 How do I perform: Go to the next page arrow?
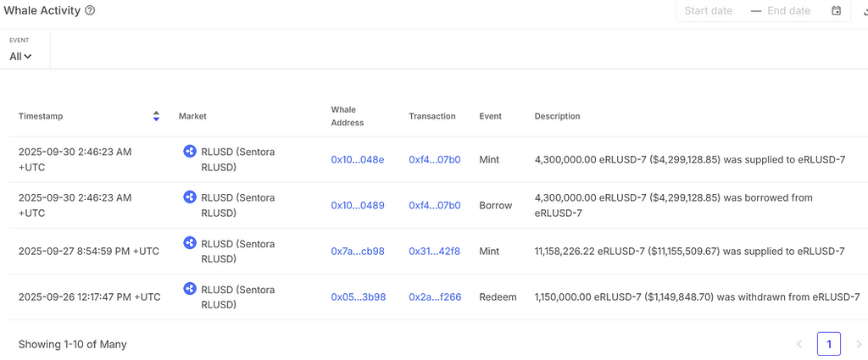[859, 344]
